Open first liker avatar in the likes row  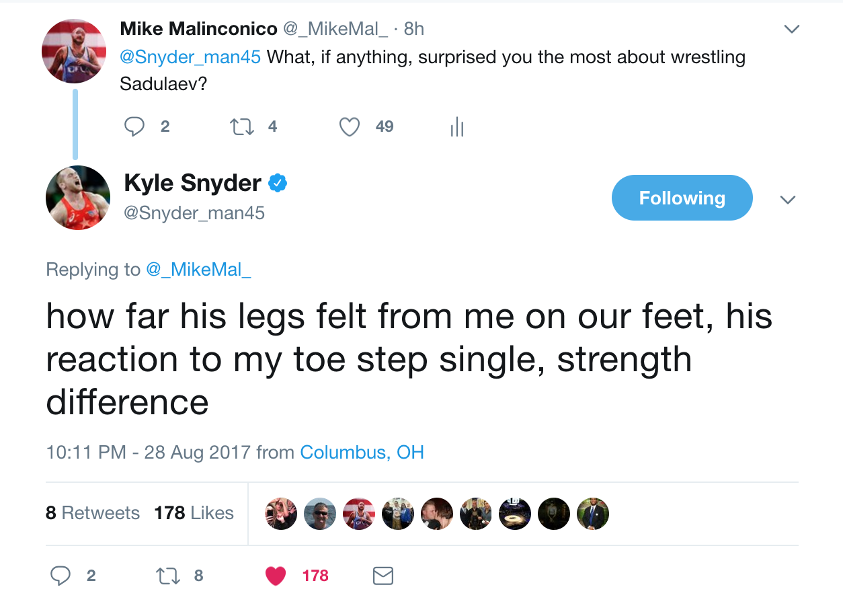point(281,514)
